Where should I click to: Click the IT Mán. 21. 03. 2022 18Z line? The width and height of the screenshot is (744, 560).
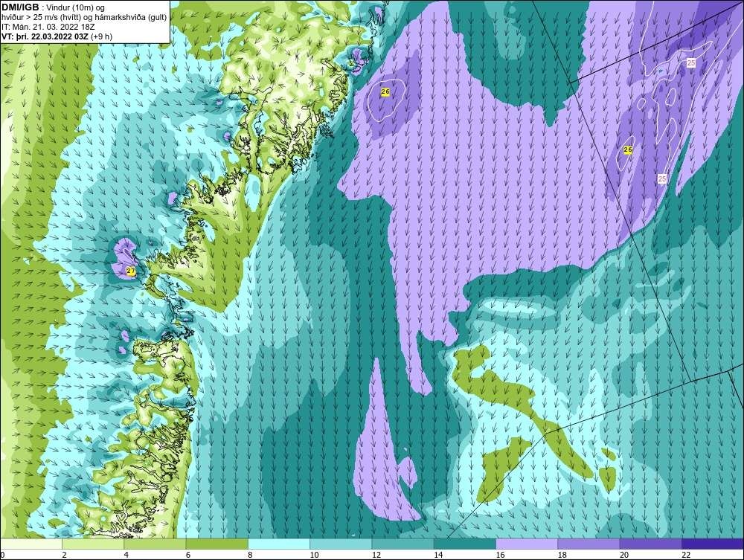(x=48, y=27)
